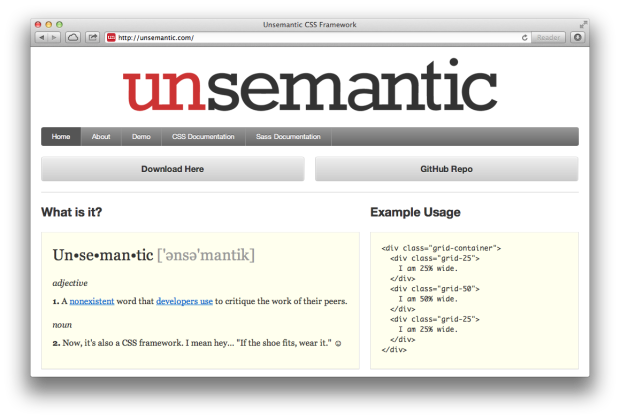Viewport: 620px width, 419px height.
Task: Click the 'What is it?' heading
Action: tap(72, 212)
